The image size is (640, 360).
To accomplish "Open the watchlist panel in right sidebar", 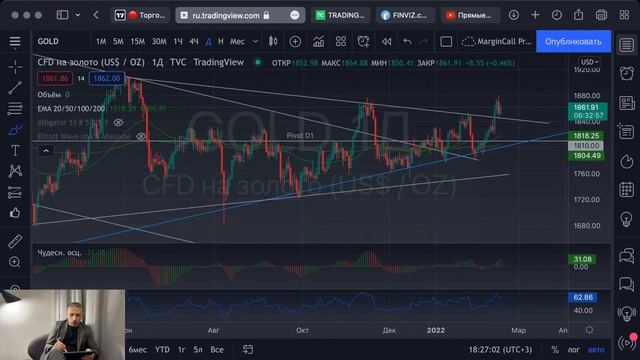I will [x=627, y=44].
